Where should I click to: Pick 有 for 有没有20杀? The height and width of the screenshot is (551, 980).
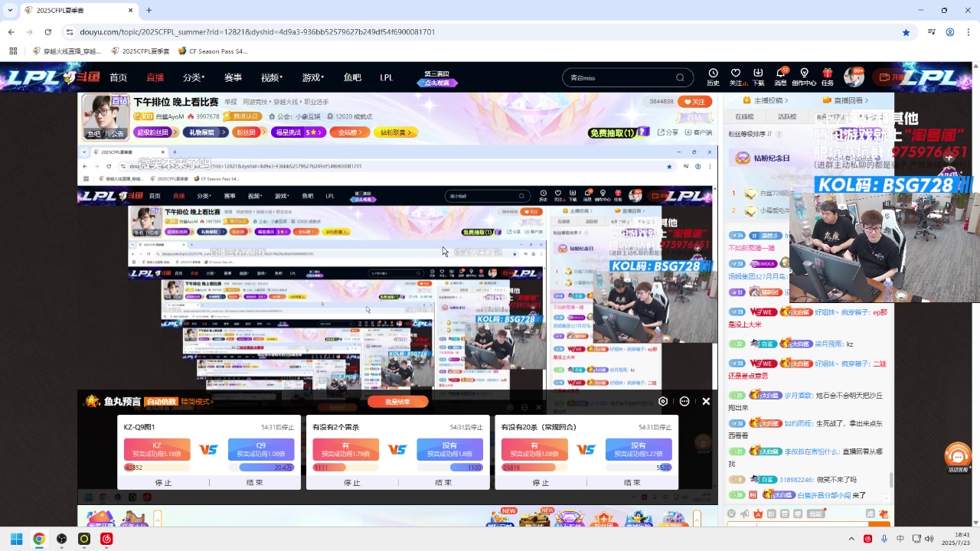pos(534,449)
